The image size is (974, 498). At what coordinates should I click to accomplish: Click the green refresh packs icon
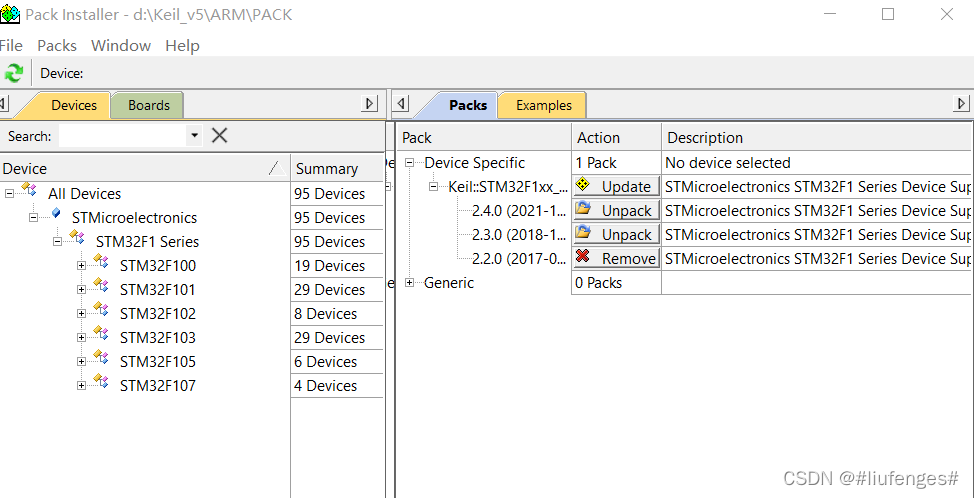coord(13,73)
